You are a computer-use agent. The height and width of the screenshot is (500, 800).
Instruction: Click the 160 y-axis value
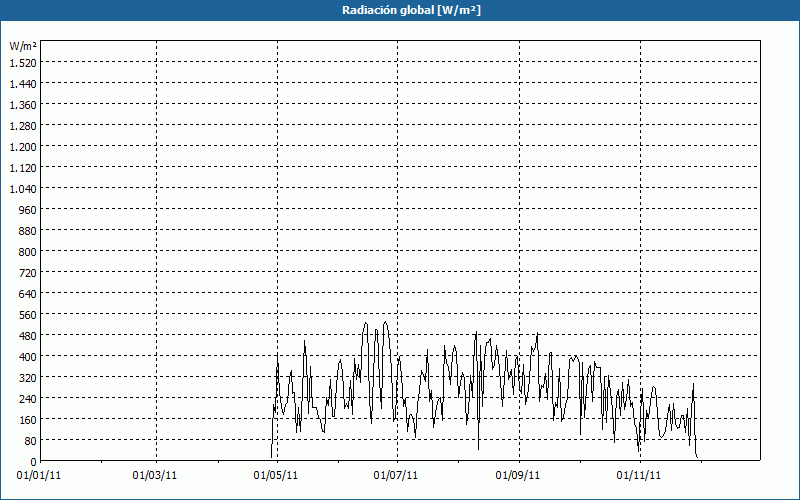point(29,420)
